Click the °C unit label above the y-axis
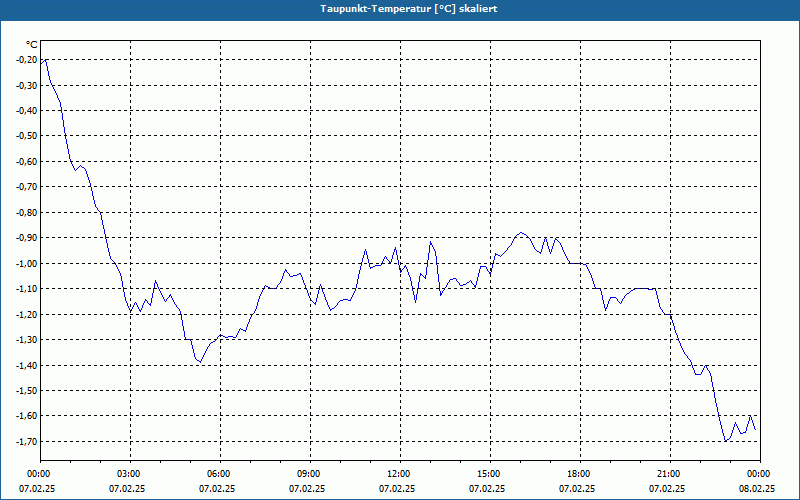 (32, 45)
